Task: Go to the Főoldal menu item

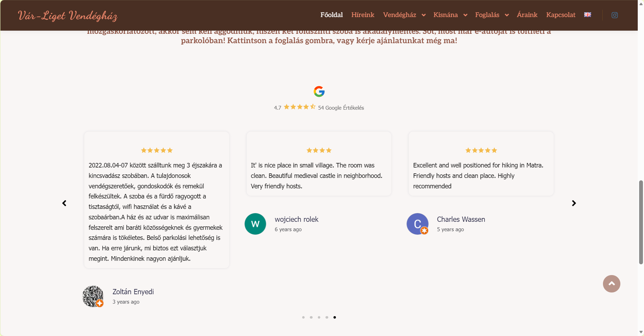Action: (x=331, y=15)
